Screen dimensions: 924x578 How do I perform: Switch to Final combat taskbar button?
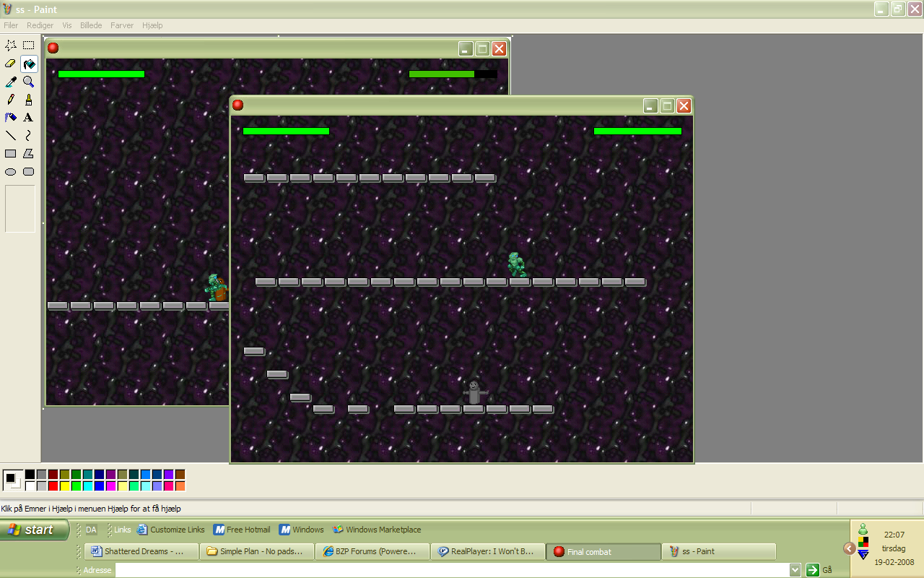coord(603,551)
